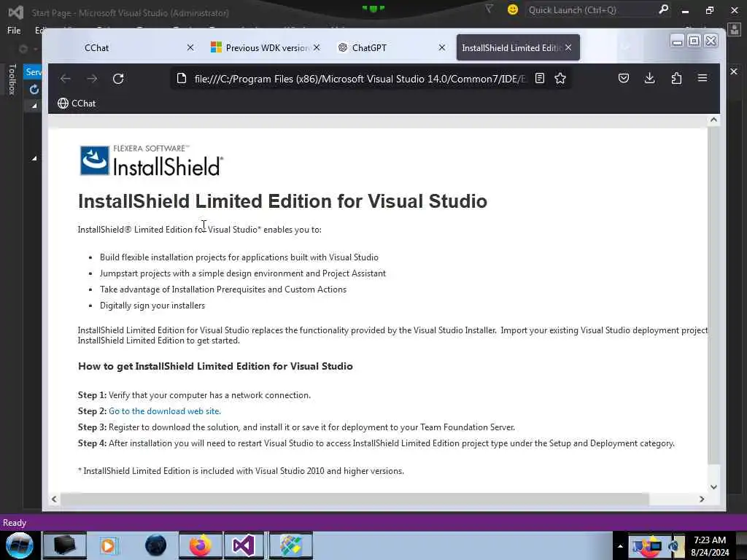Open the CChat bookmark in bookmarks toolbar
Screen dimensions: 747x560
click(x=77, y=104)
